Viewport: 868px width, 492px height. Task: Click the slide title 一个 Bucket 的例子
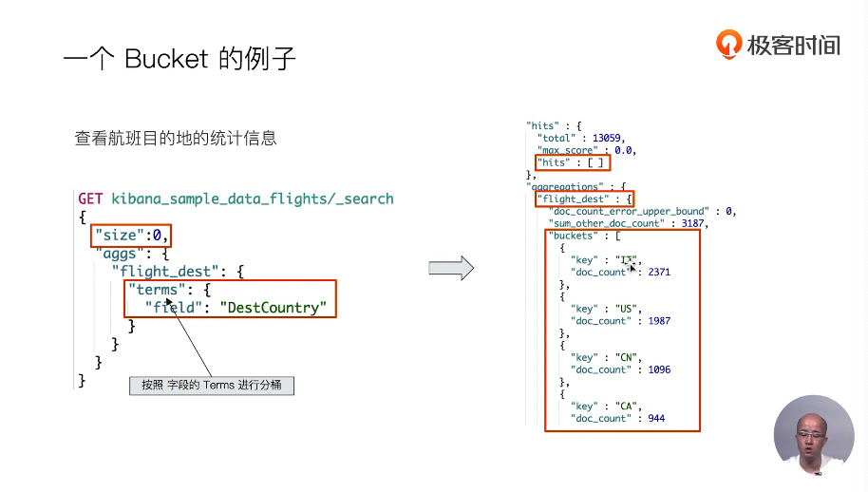[179, 59]
